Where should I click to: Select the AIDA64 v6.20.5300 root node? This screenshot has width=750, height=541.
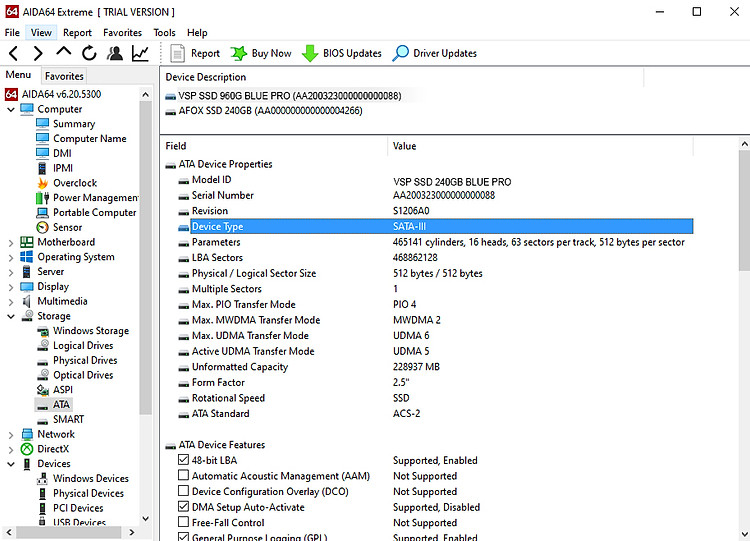pyautogui.click(x=61, y=94)
